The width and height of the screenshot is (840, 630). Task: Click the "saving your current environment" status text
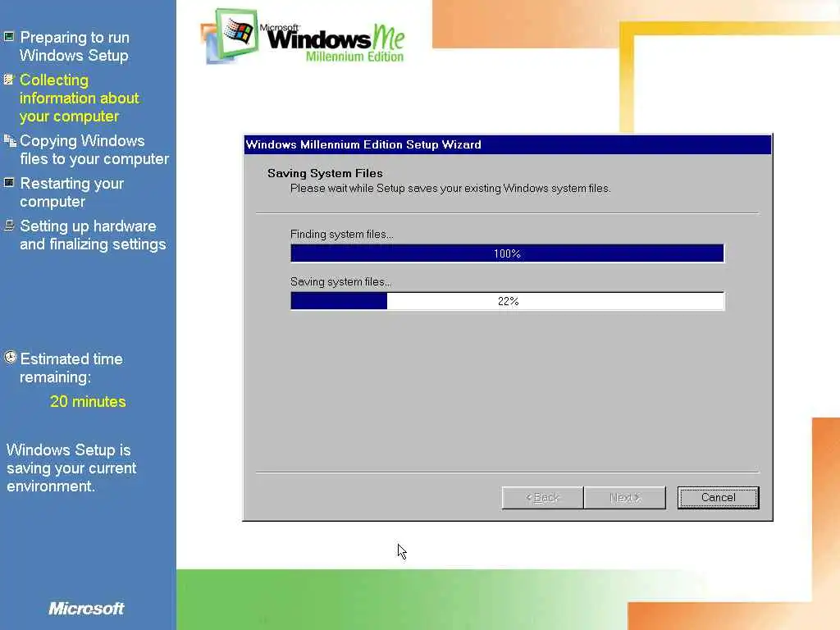pos(71,468)
